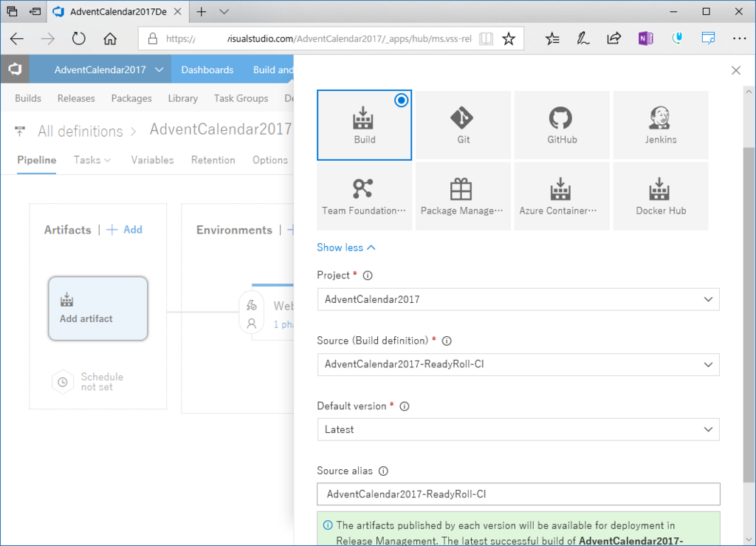Show info tooltip for Source build definition
756x546 pixels.
[447, 341]
